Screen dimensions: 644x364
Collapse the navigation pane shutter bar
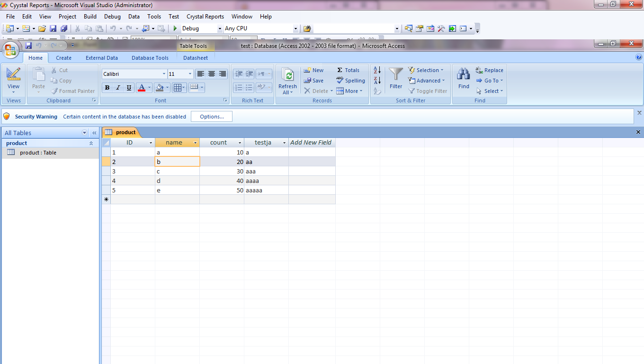(x=94, y=133)
